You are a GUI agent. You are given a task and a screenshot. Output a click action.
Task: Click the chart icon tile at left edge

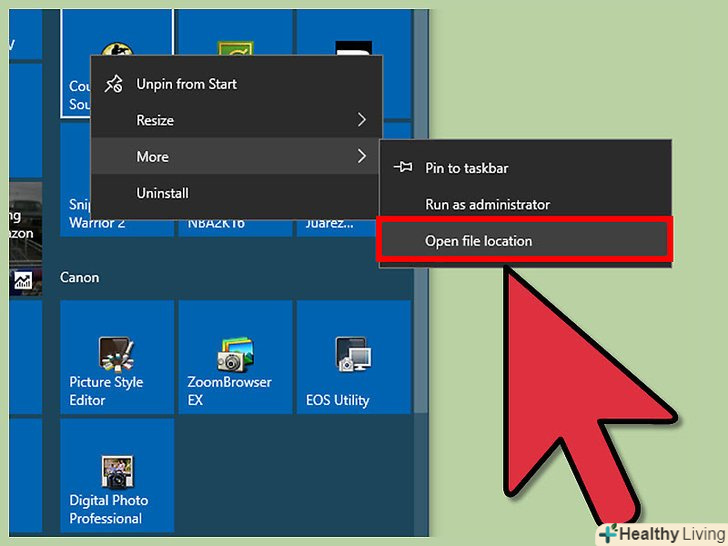pyautogui.click(x=23, y=280)
